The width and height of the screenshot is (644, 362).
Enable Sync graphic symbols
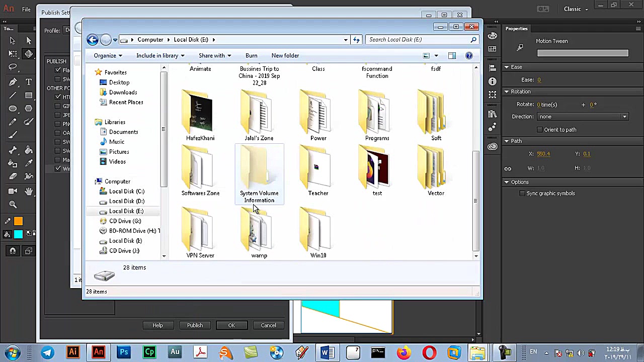click(522, 193)
